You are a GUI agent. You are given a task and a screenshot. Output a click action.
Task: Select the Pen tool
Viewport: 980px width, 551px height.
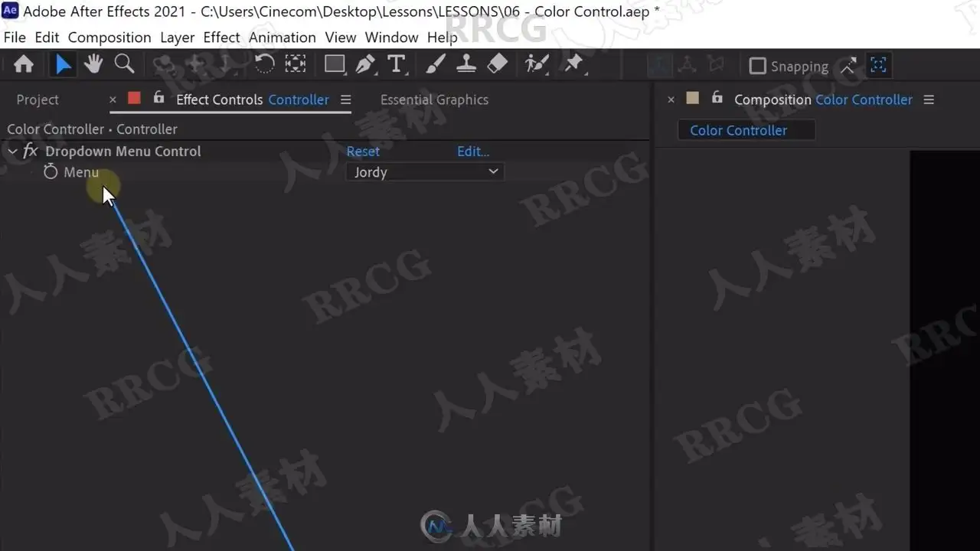(365, 65)
